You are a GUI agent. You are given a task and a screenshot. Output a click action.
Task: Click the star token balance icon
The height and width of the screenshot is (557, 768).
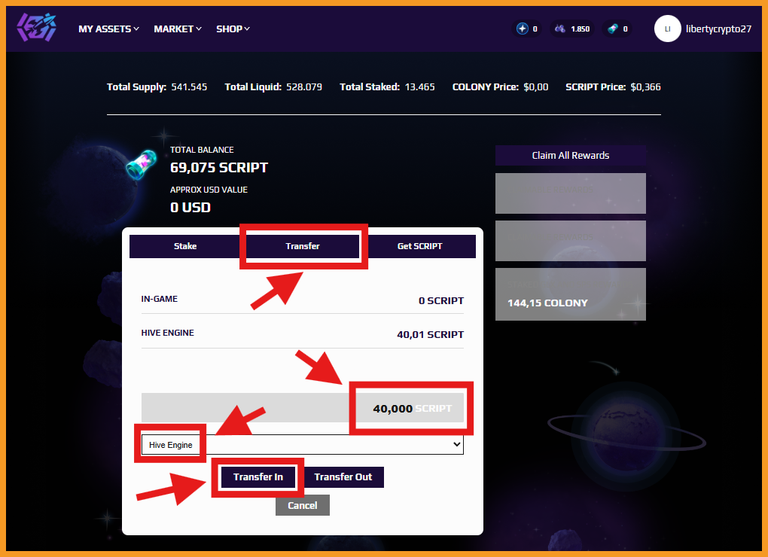click(522, 29)
